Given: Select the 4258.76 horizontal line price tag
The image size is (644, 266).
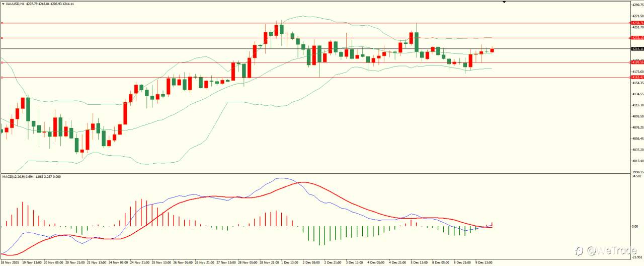Looking at the screenshot, I should pyautogui.click(x=637, y=23).
